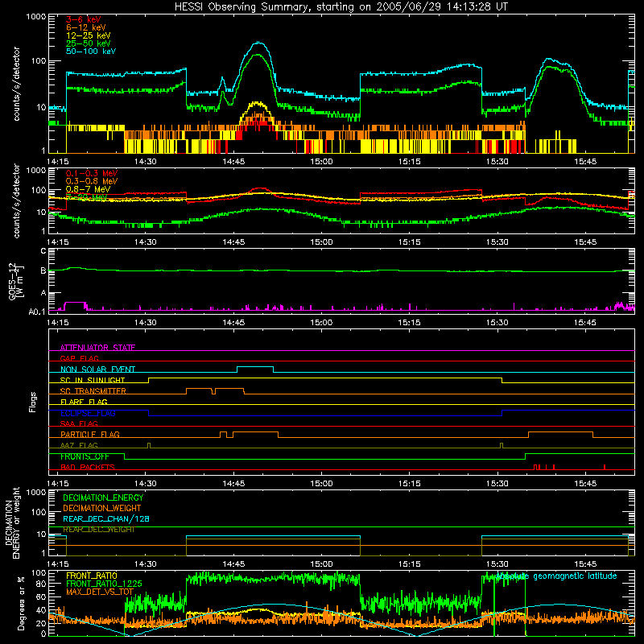Click the DECIMATION_WEIGHT legend label
Image resolution: width=644 pixels, height=644 pixels.
[102, 508]
